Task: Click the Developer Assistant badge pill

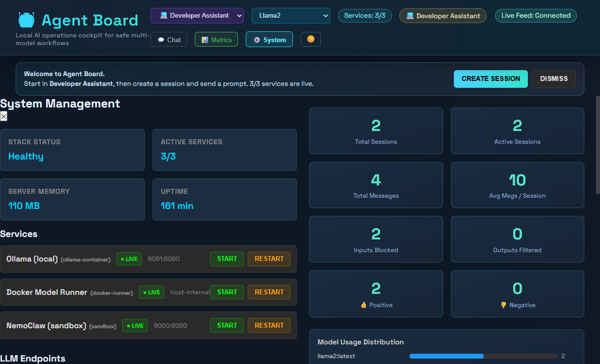Action: point(443,16)
